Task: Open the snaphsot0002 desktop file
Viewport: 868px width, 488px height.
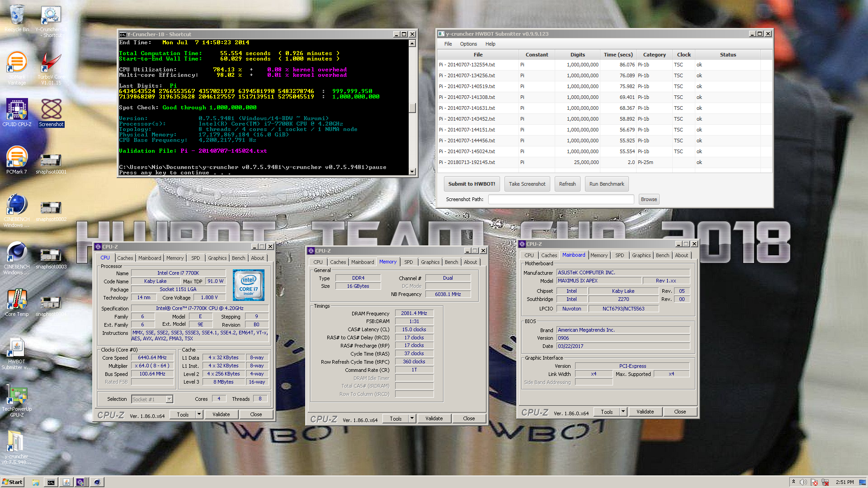Action: tap(51, 210)
